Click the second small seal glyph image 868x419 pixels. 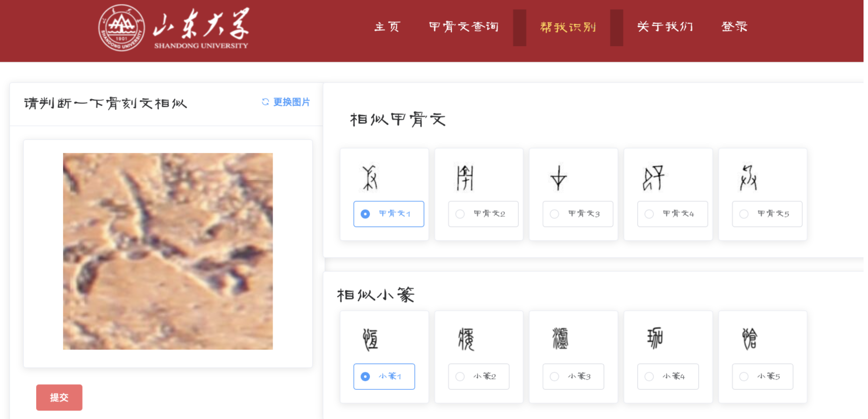[x=466, y=339]
